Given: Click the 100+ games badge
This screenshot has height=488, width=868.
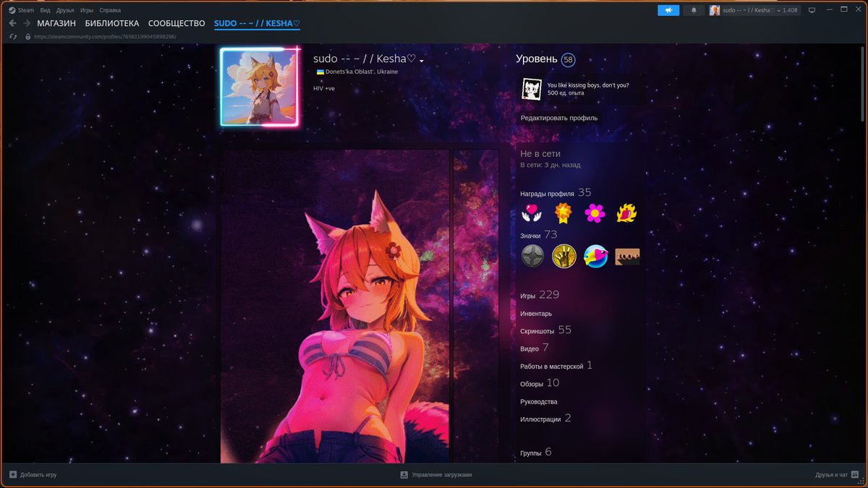Looking at the screenshot, I should click(628, 256).
